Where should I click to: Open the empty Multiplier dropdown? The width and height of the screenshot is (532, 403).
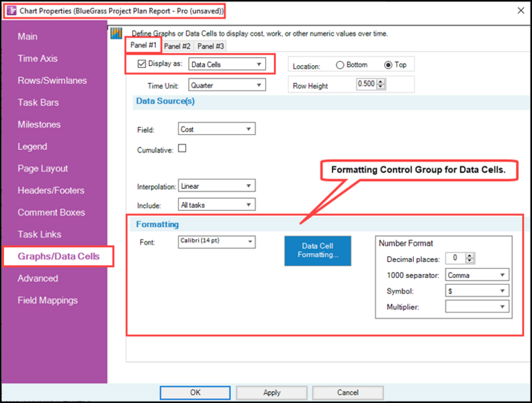(x=477, y=307)
